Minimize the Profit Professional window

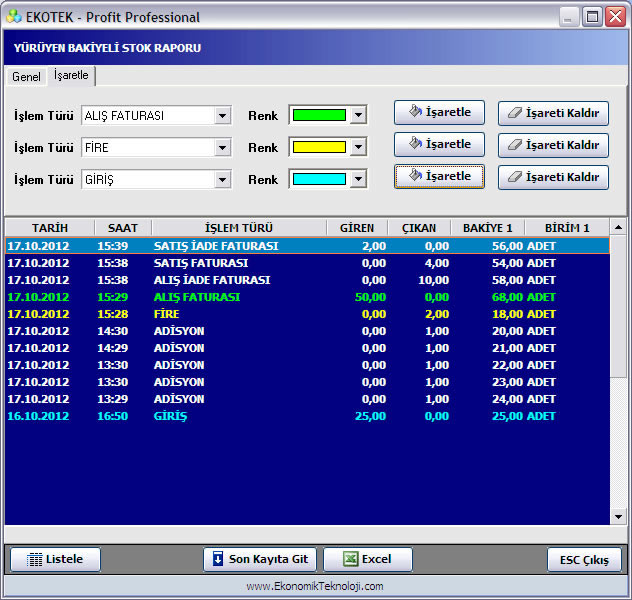pyautogui.click(x=569, y=17)
